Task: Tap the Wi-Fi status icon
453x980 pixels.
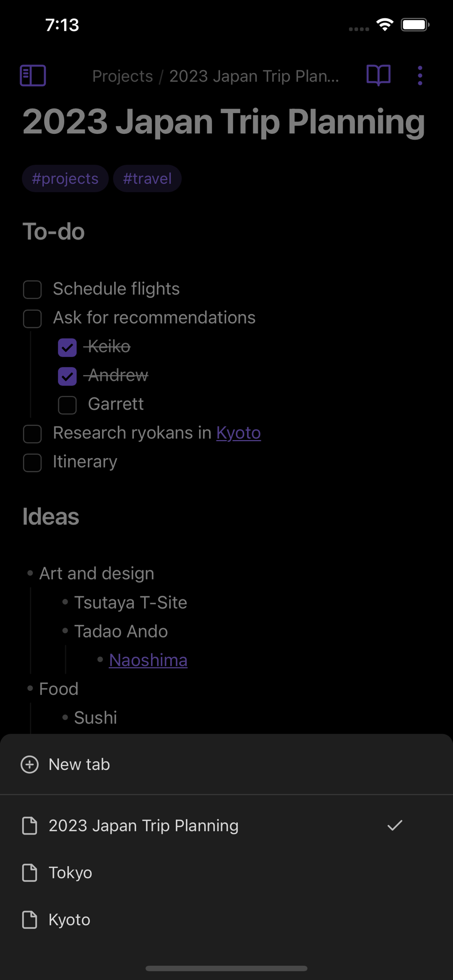Action: tap(385, 24)
